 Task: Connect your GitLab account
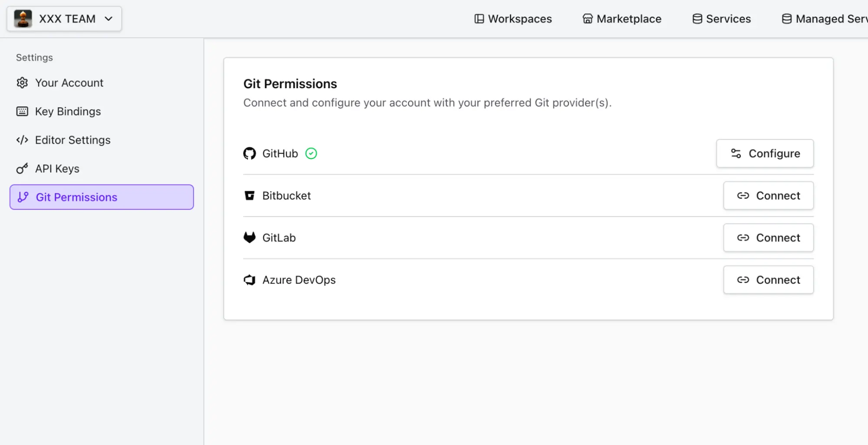tap(768, 237)
